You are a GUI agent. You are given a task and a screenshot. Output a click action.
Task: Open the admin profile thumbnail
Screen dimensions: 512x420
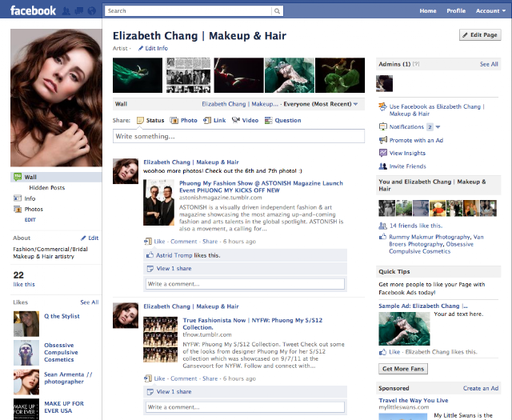[384, 83]
